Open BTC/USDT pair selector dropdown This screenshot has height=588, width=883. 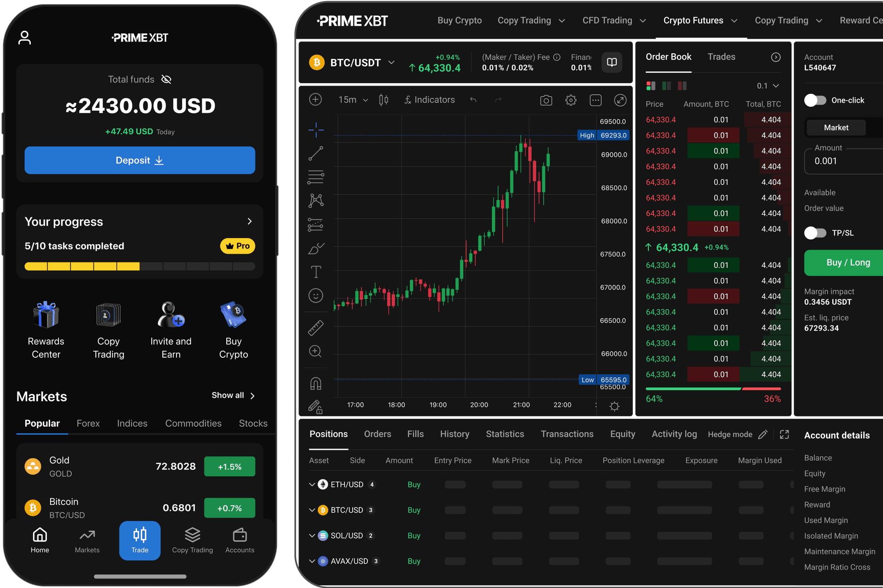coord(391,63)
